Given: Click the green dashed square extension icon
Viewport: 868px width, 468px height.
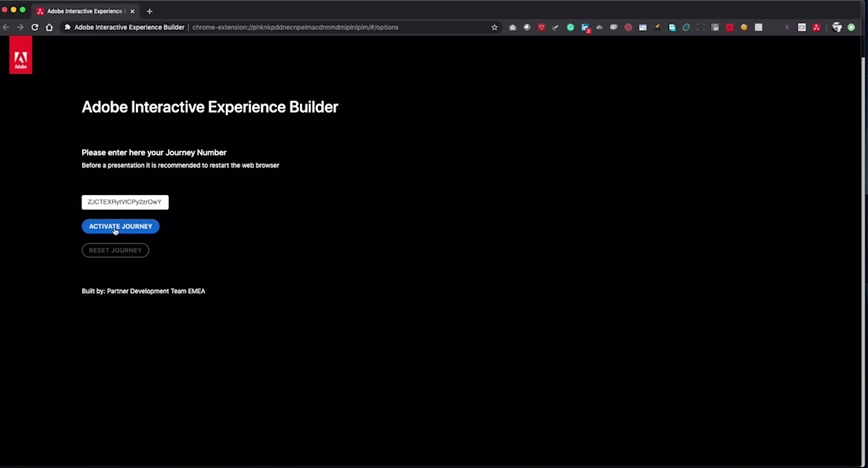Looking at the screenshot, I should point(700,27).
